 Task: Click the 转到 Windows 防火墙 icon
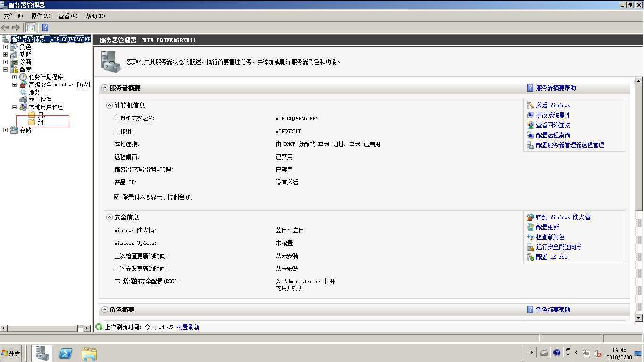[x=530, y=217]
